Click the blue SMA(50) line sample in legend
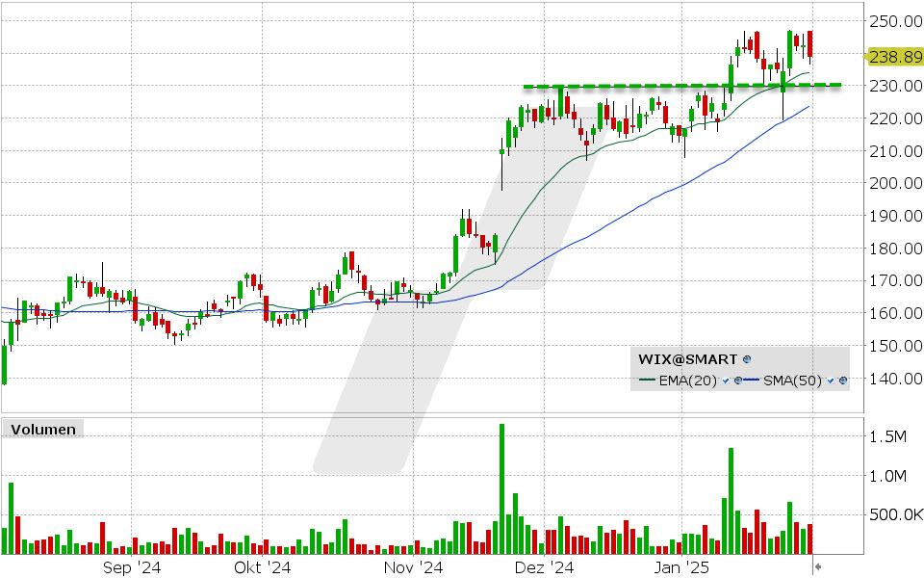Image resolution: width=924 pixels, height=578 pixels. tap(752, 380)
